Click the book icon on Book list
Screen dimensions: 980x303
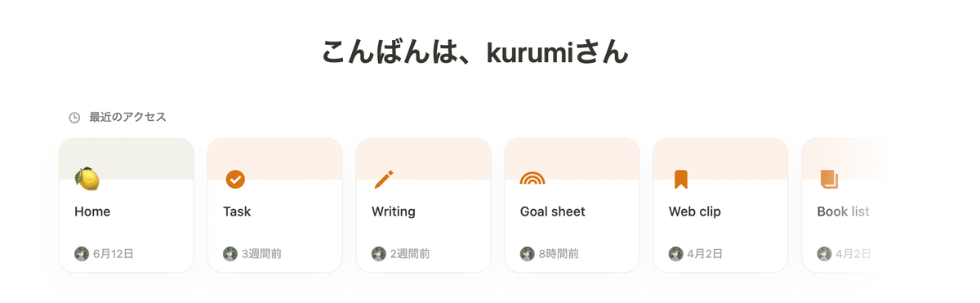(x=829, y=179)
